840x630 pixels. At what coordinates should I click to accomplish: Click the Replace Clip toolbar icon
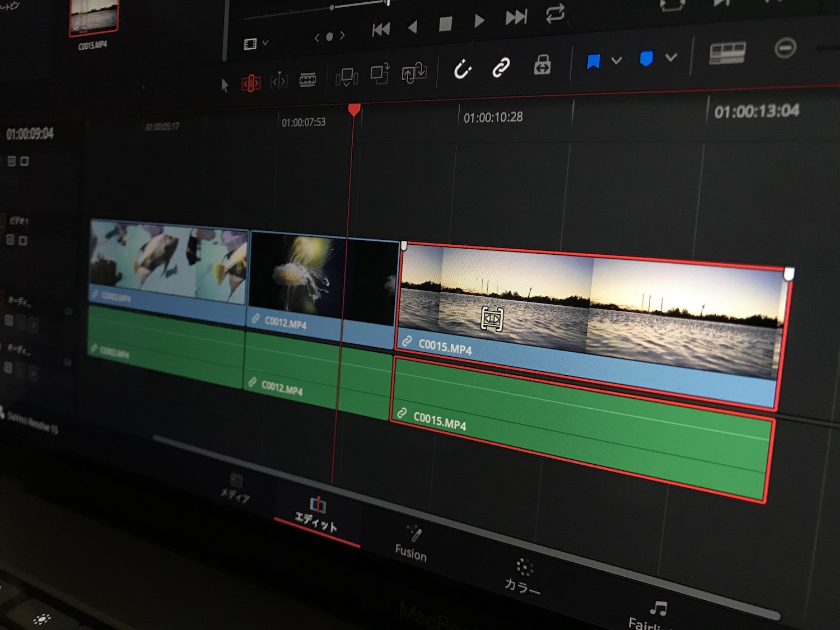[x=414, y=73]
